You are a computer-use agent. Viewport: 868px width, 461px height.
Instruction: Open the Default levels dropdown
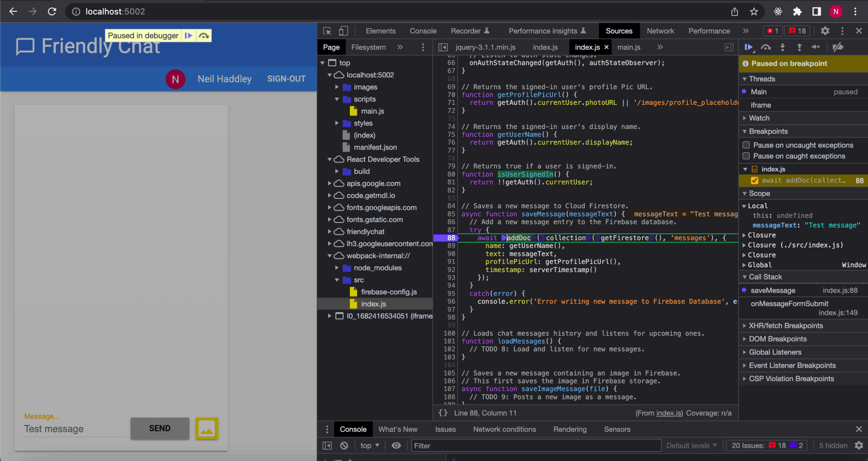point(691,445)
